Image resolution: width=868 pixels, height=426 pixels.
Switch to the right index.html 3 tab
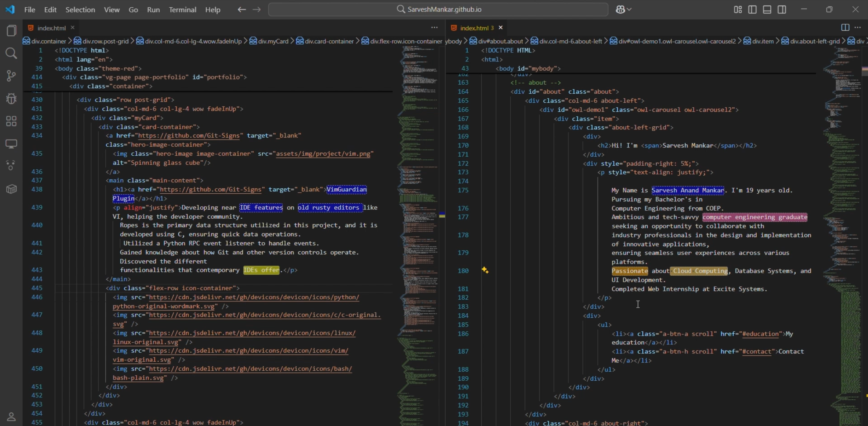477,28
